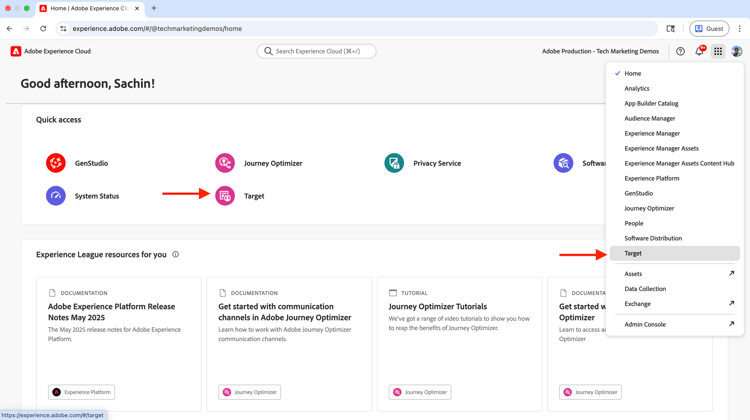Click the browser back arrow
750x420 pixels.
10,29
